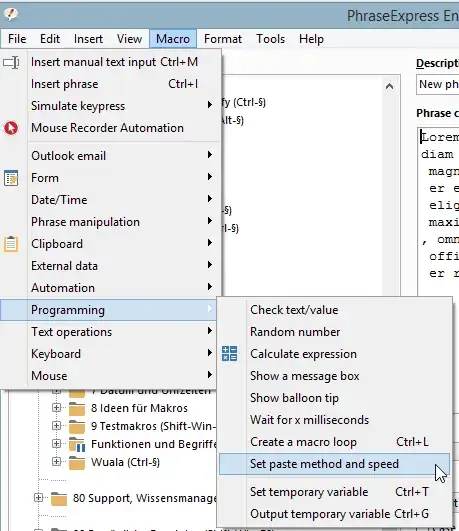The height and width of the screenshot is (531, 459).
Task: Open the External data submenu
Action: point(111,266)
